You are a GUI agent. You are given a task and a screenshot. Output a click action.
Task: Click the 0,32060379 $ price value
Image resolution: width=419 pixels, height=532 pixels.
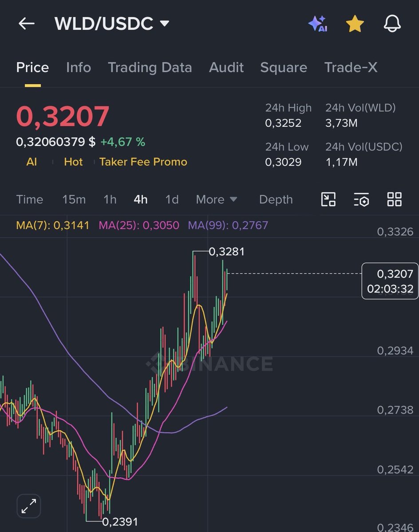tap(55, 142)
